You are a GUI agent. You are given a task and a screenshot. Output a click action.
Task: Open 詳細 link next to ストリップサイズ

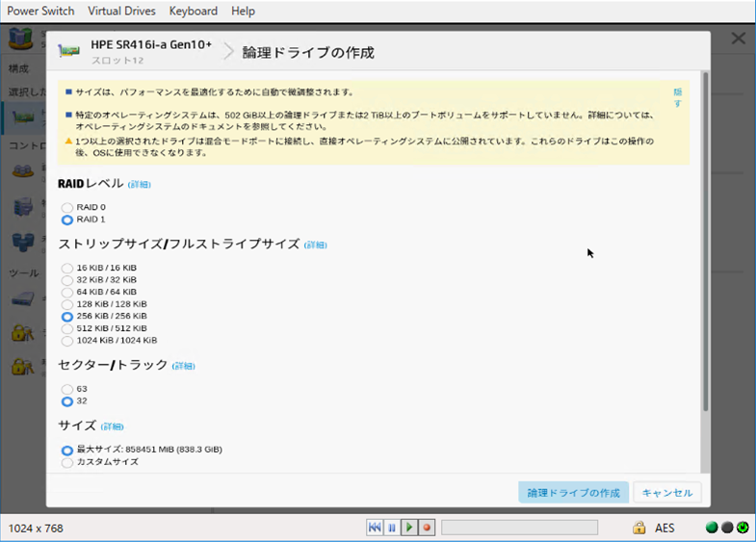pos(315,245)
